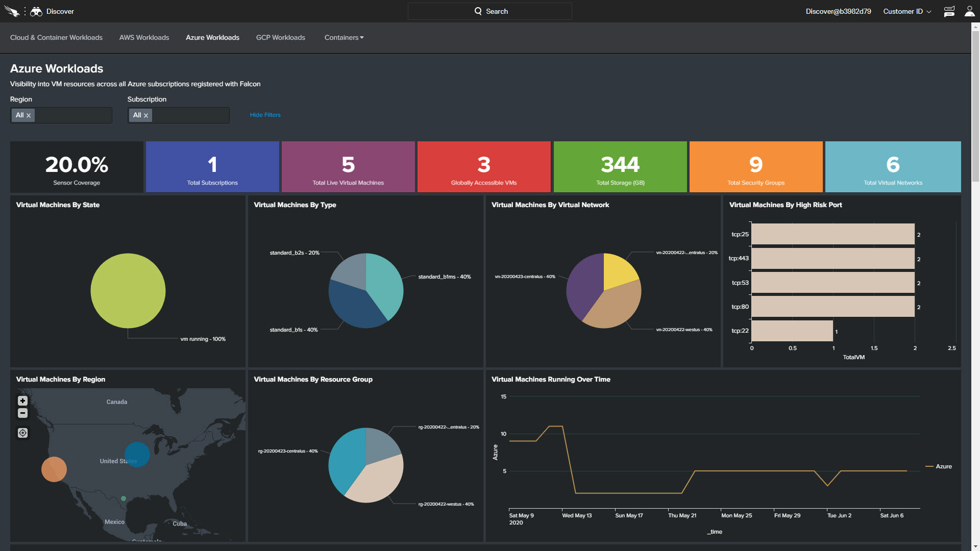The image size is (980, 551).
Task: Click the tcp:443 bar
Action: [833, 258]
